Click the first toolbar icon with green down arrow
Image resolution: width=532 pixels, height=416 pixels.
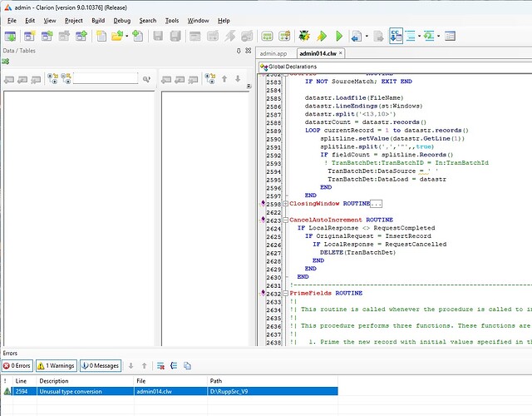10,36
